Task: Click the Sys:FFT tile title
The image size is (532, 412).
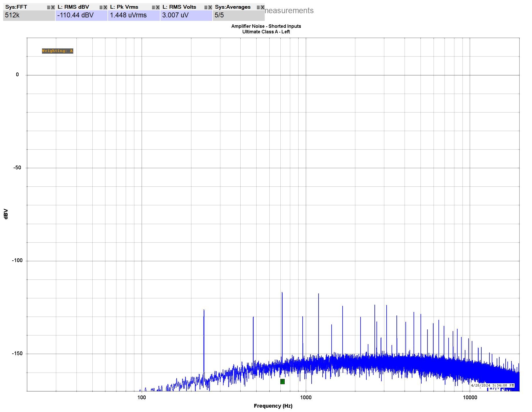Action: (x=16, y=7)
